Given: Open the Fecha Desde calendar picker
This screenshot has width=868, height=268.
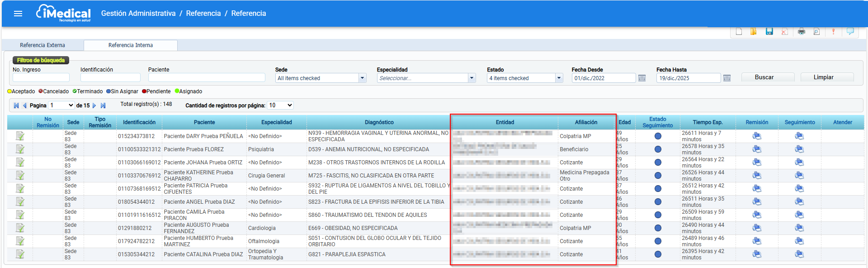Looking at the screenshot, I should pyautogui.click(x=642, y=78).
